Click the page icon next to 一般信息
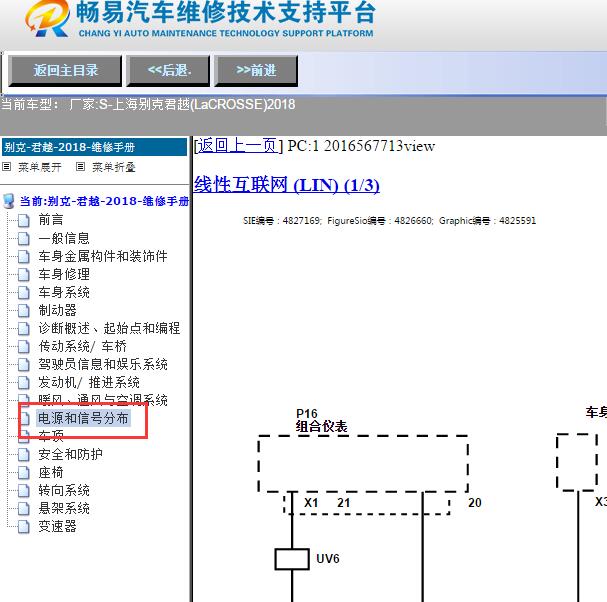607x602 pixels. tap(24, 238)
